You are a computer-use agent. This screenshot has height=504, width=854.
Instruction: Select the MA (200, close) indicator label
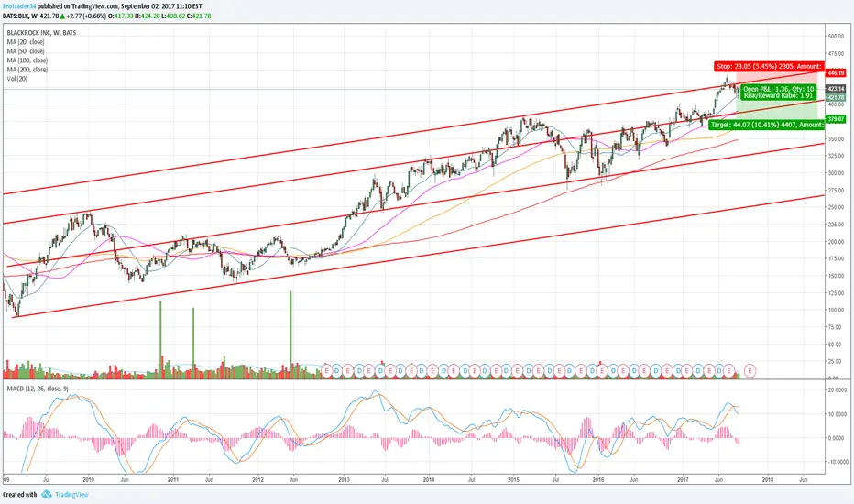(27, 70)
